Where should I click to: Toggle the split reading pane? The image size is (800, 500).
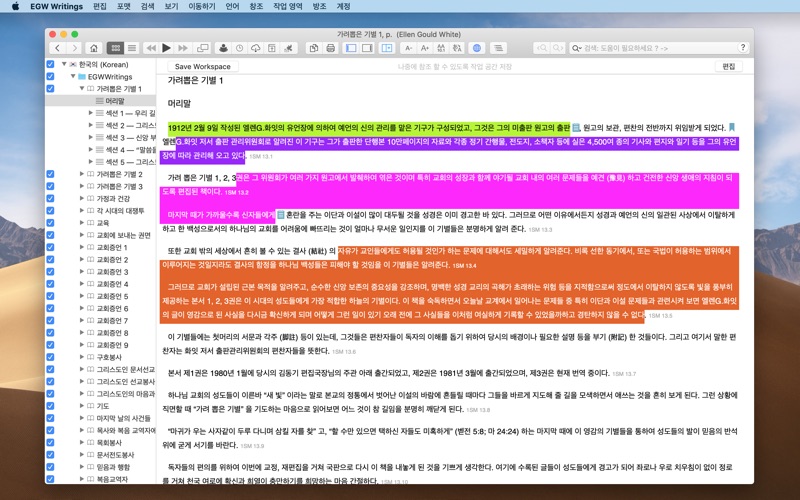coord(387,48)
